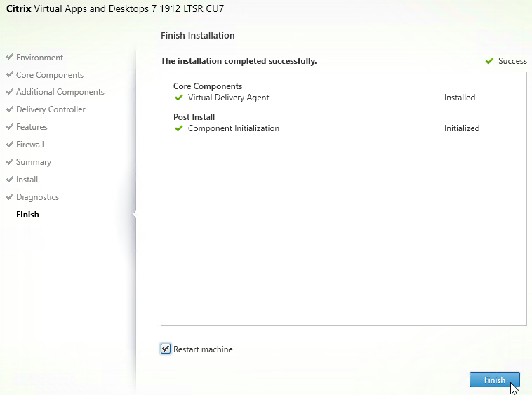
Task: Click the Virtual Delivery Agent entry
Action: [x=228, y=98]
